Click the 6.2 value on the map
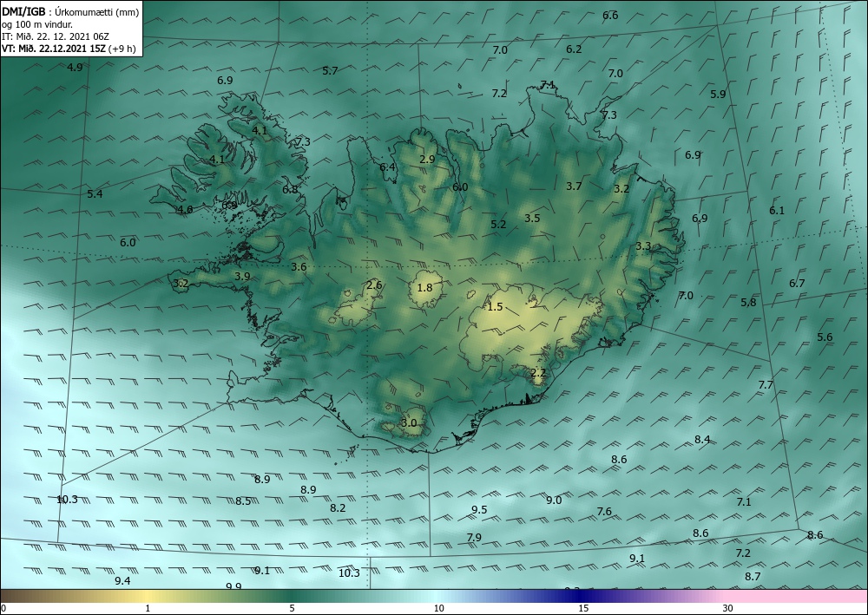 (x=574, y=49)
